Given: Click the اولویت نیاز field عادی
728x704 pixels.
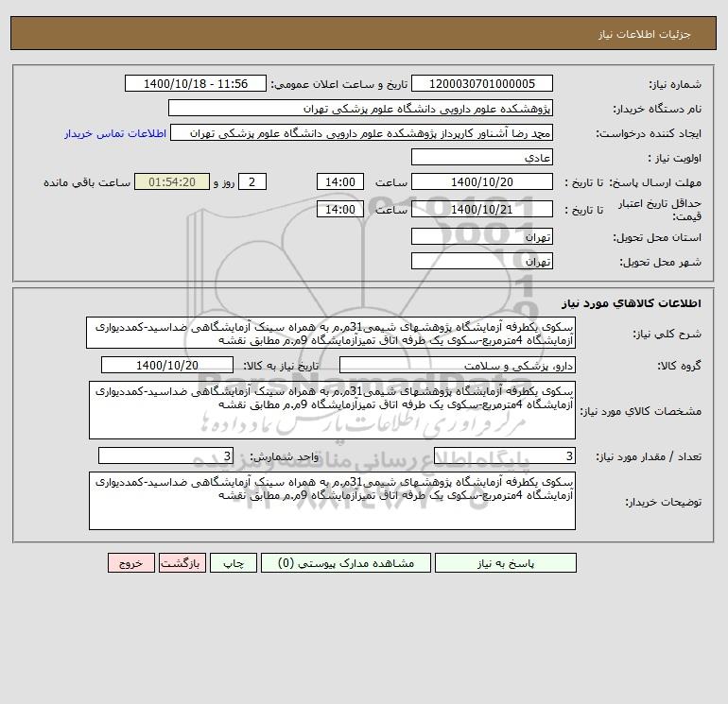Looking at the screenshot, I should coord(482,157).
